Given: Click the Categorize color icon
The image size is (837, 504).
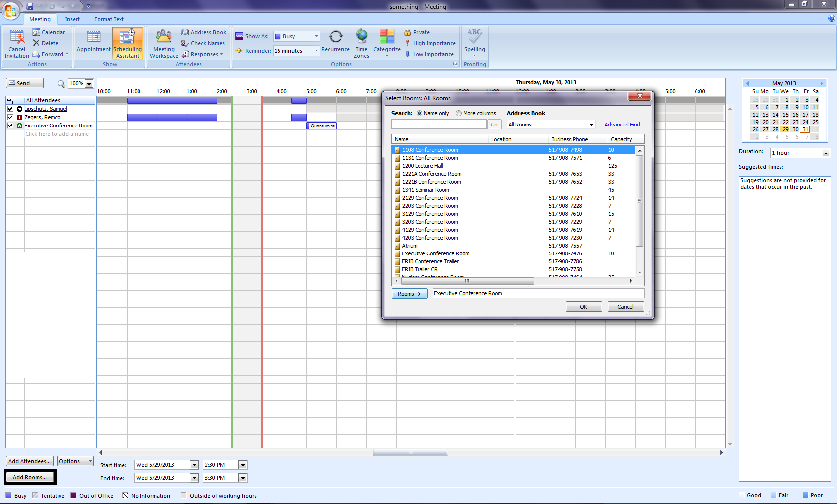Looking at the screenshot, I should pos(387,37).
